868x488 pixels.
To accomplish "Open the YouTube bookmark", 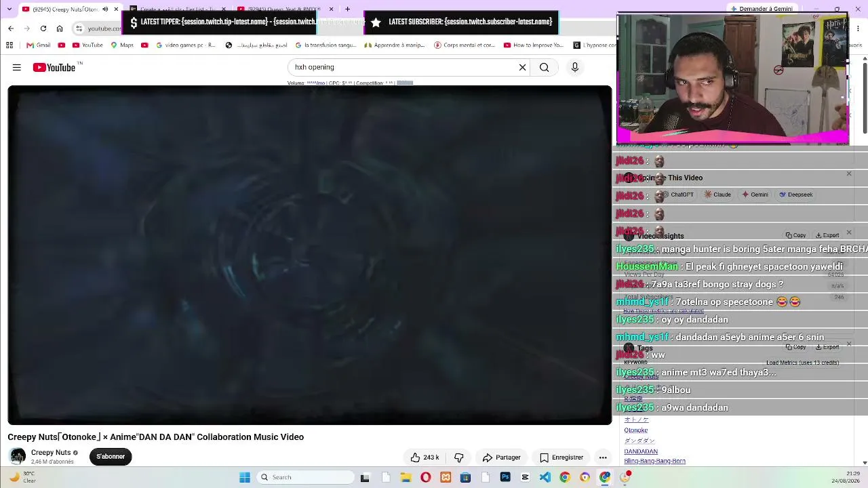I will pos(87,45).
